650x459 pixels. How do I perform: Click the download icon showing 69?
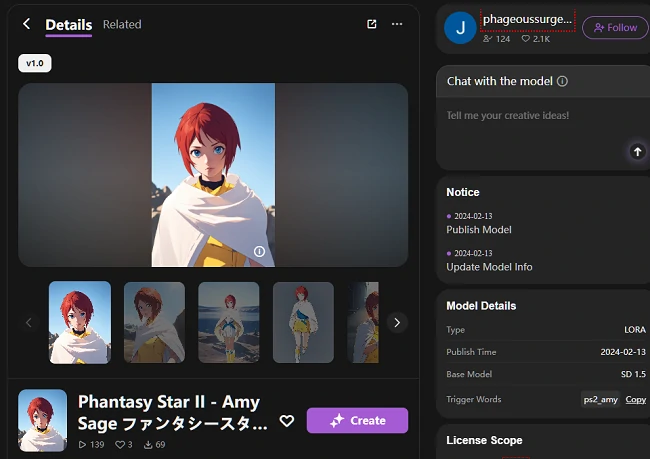point(148,444)
